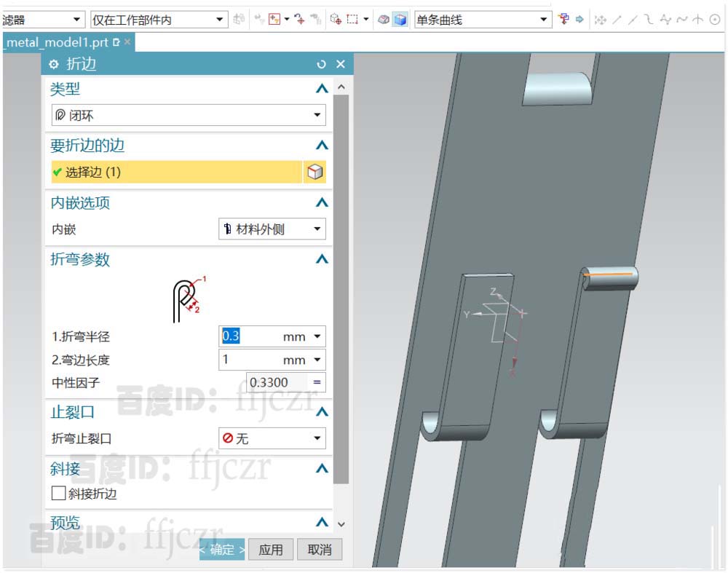728x573 pixels.
Task: Open arrow beside red selection filter icon
Action: (286, 20)
